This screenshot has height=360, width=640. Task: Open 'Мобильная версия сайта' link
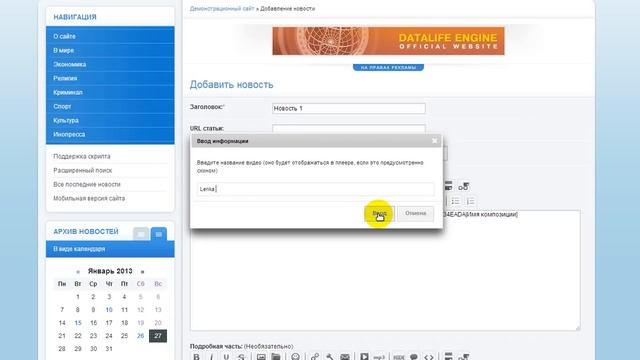pos(89,198)
